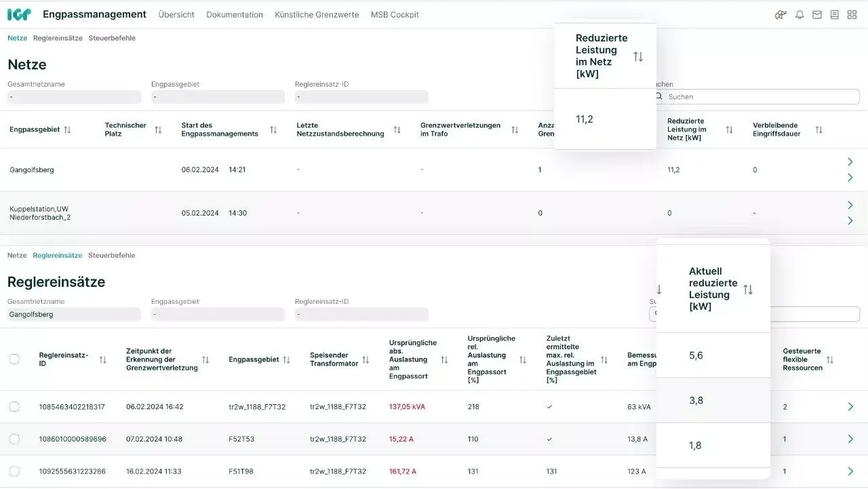
Task: Sort by Start des Engpassmanagements
Action: coord(273,130)
